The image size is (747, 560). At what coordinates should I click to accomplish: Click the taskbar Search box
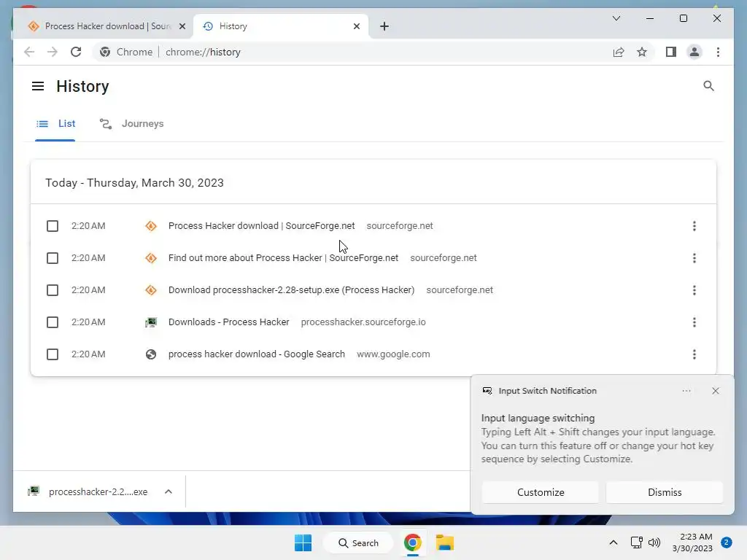(358, 542)
